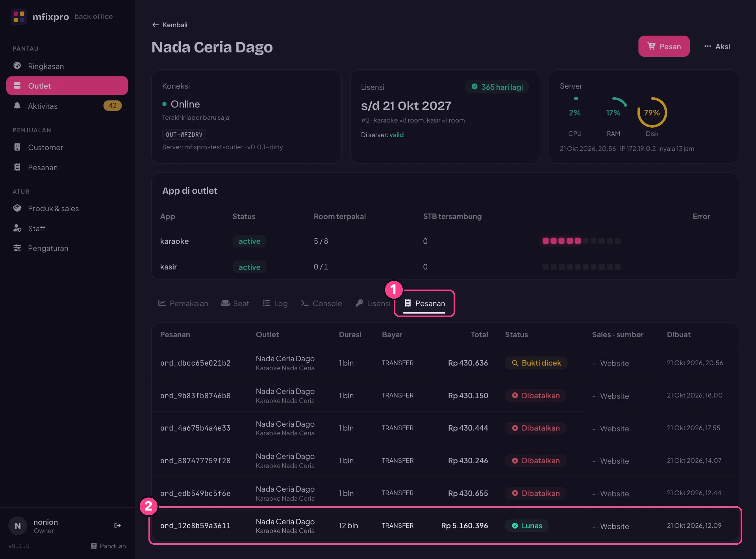Click the mfixpro logo icon
Image resolution: width=756 pixels, height=559 pixels.
[19, 17]
